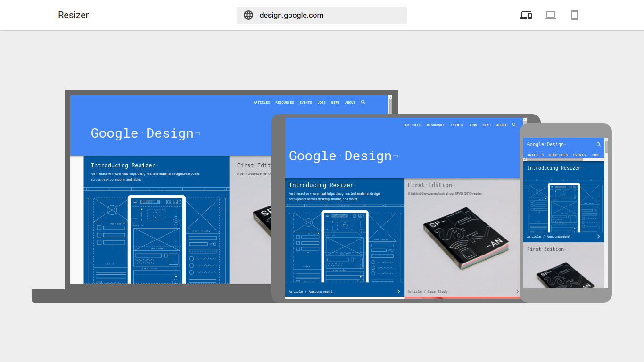The image size is (644, 362).
Task: Click Article / Announcement label in phone preview
Action: [549, 237]
